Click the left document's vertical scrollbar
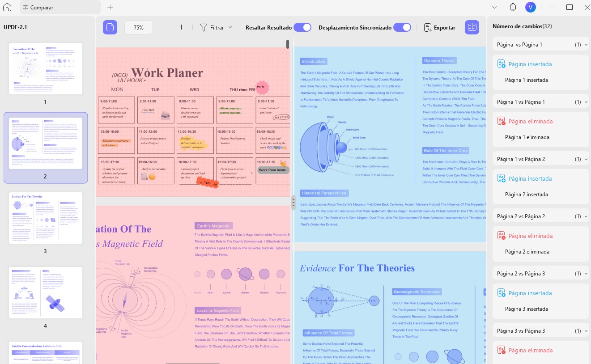 point(288,44)
